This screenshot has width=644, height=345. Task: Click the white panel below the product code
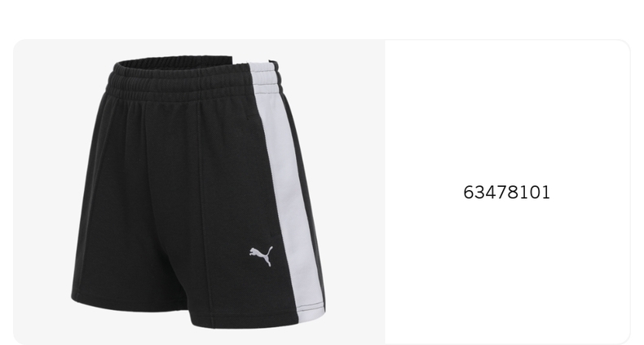click(507, 271)
